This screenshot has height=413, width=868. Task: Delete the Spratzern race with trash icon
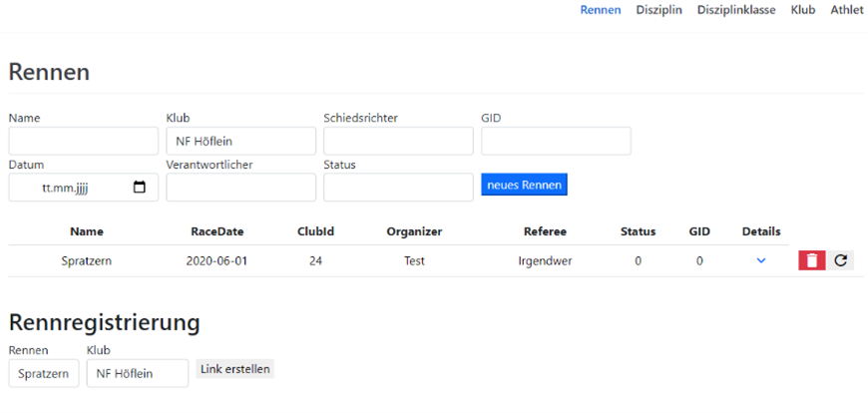[x=811, y=260]
